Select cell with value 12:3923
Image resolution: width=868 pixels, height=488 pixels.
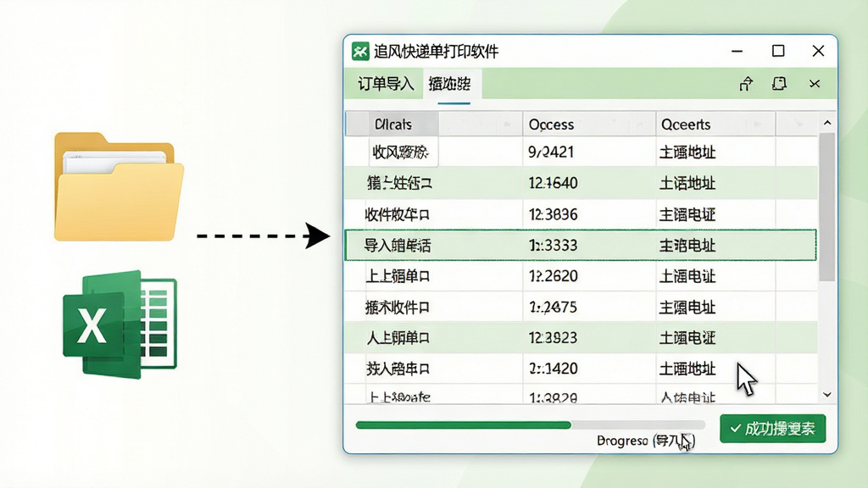tap(590, 337)
